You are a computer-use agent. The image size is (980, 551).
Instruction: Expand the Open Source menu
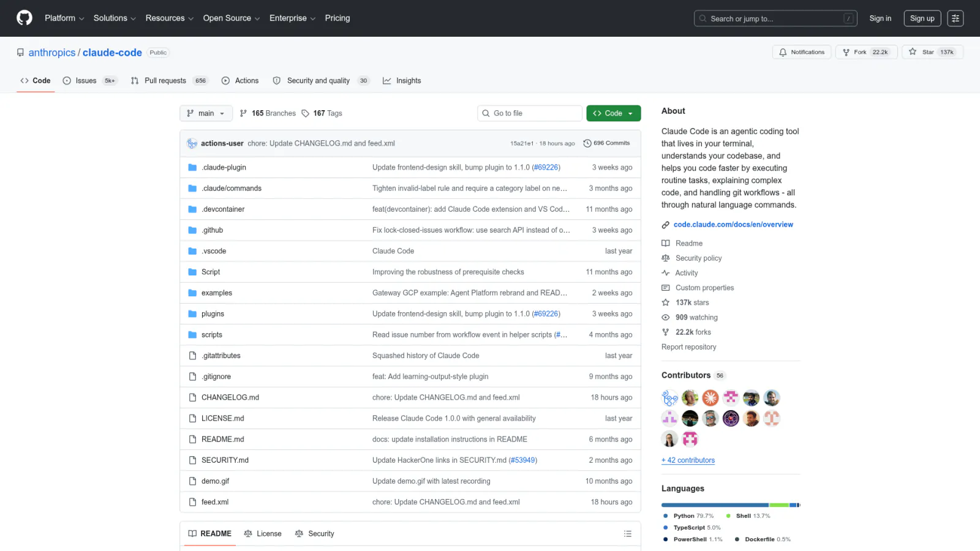tap(232, 18)
